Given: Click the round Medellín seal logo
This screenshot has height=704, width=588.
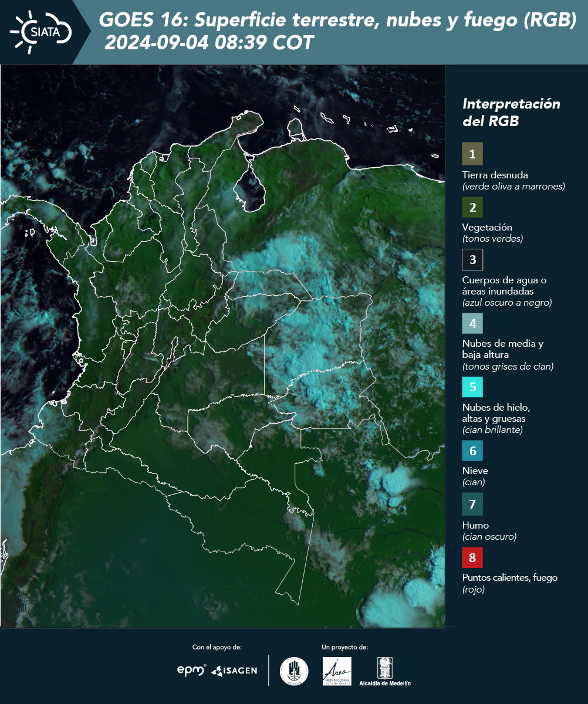Looking at the screenshot, I should pos(294,671).
